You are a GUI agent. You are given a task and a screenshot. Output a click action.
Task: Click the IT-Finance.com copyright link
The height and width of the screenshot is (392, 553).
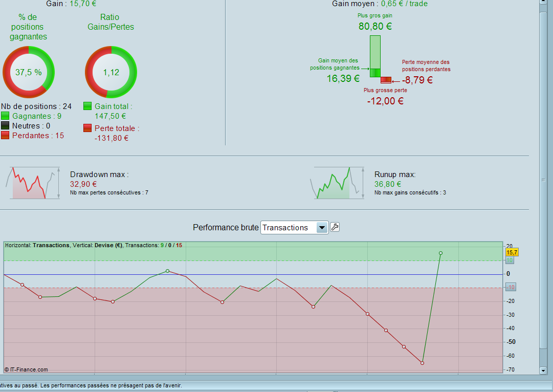click(x=26, y=370)
